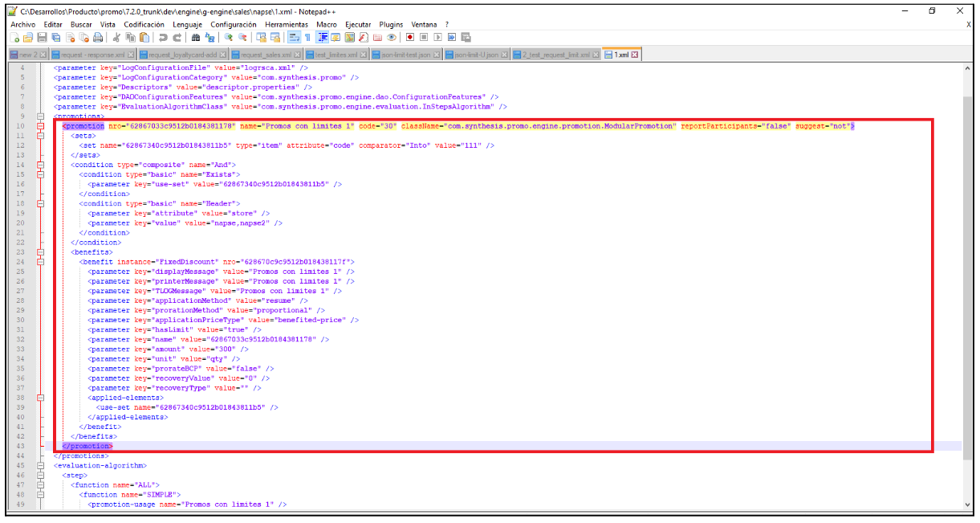Click the New file toolbar icon

coord(14,38)
